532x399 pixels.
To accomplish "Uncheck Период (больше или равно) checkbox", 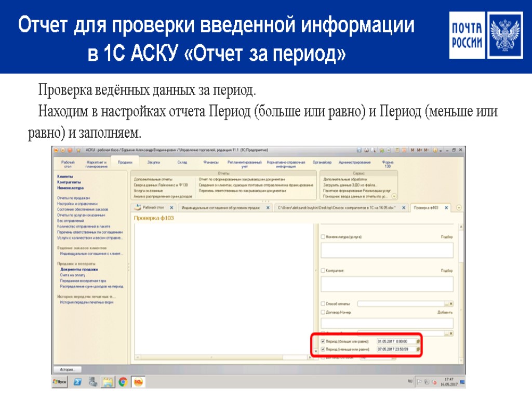I will [x=323, y=341].
